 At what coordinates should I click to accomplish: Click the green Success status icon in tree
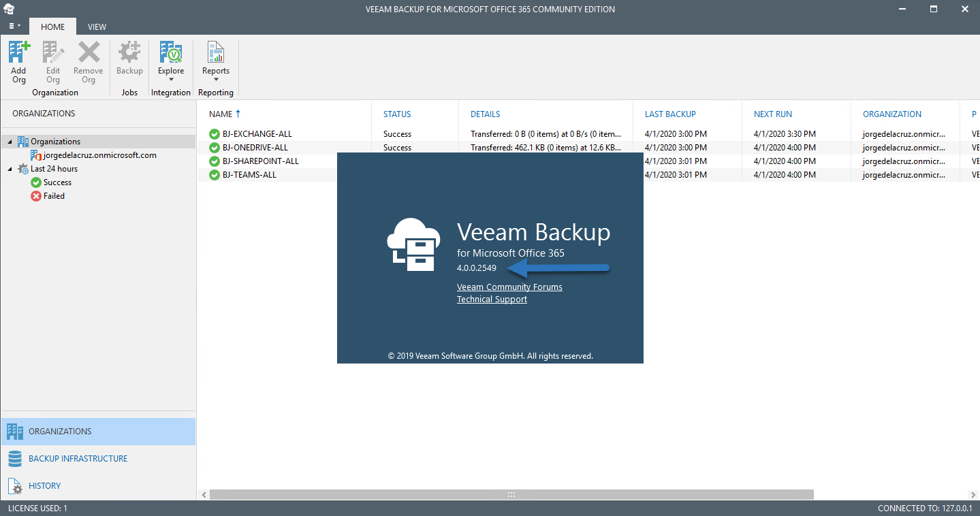tap(36, 182)
